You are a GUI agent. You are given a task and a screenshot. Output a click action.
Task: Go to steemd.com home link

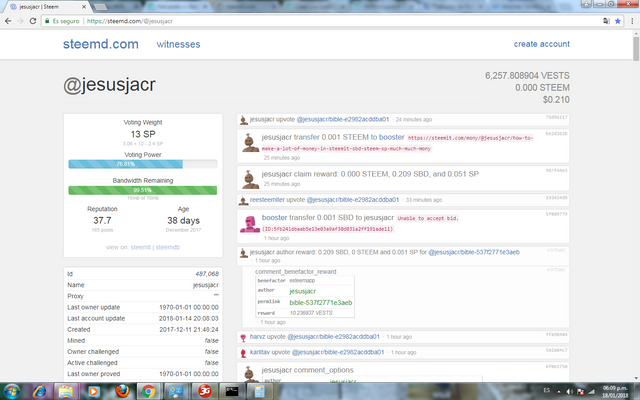100,44
